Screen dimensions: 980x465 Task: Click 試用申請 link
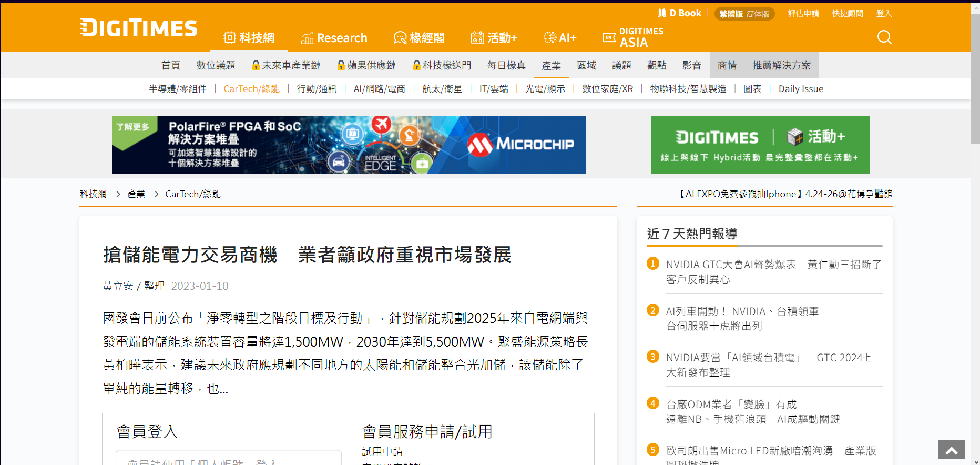pyautogui.click(x=382, y=451)
